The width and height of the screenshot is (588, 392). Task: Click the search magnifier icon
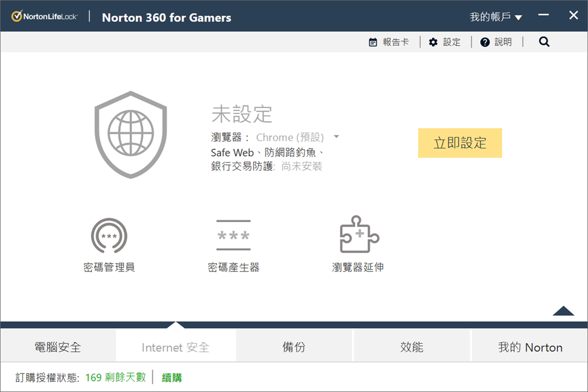544,42
